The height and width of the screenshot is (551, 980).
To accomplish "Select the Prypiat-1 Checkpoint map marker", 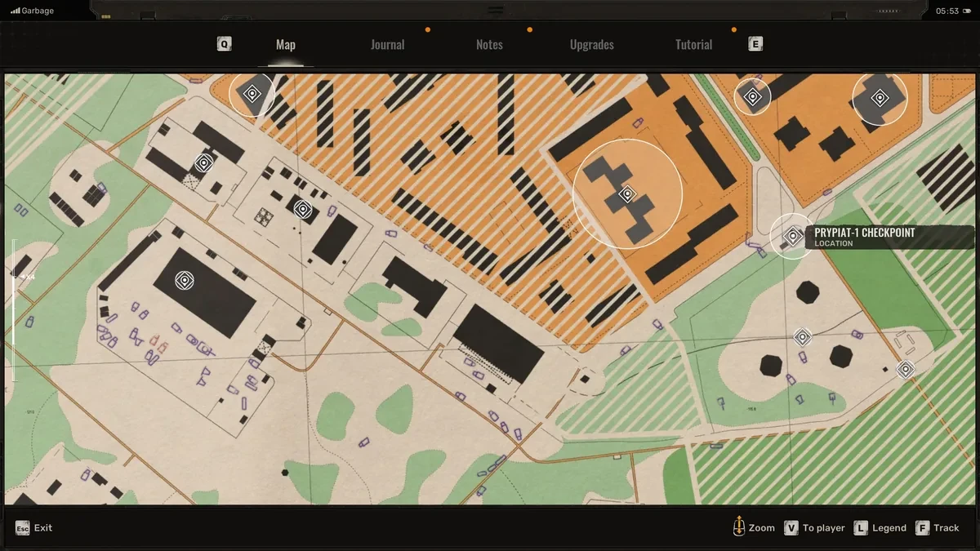I will pyautogui.click(x=792, y=236).
